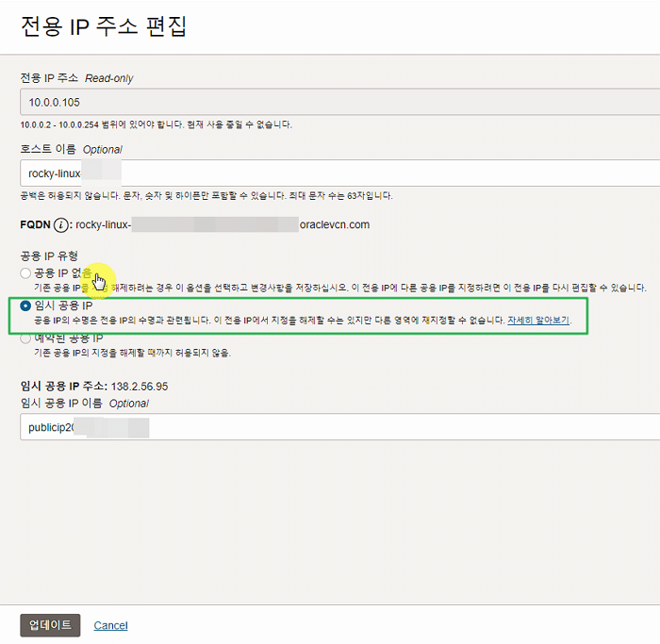Click the FQDN info icon
Viewport: 660px width, 644px height.
61,225
